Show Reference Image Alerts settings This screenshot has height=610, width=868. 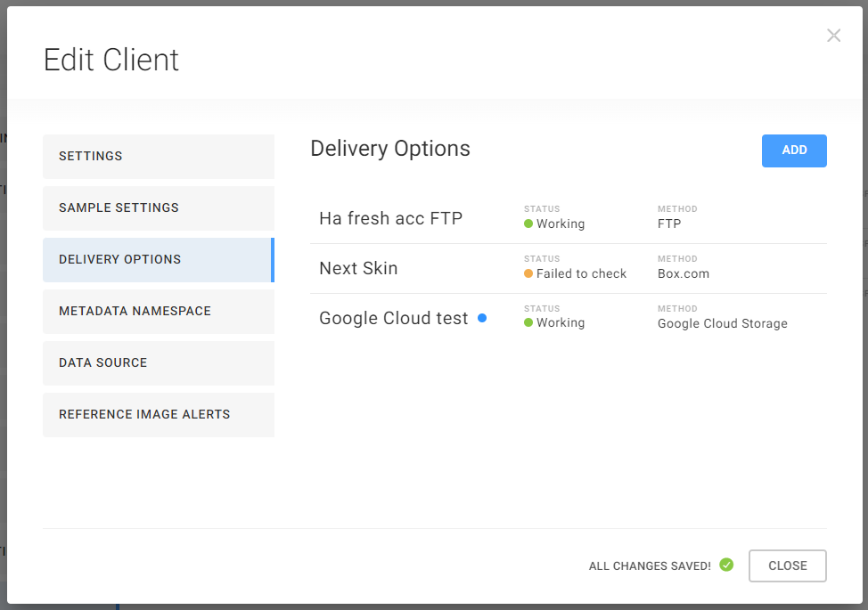pyautogui.click(x=158, y=415)
